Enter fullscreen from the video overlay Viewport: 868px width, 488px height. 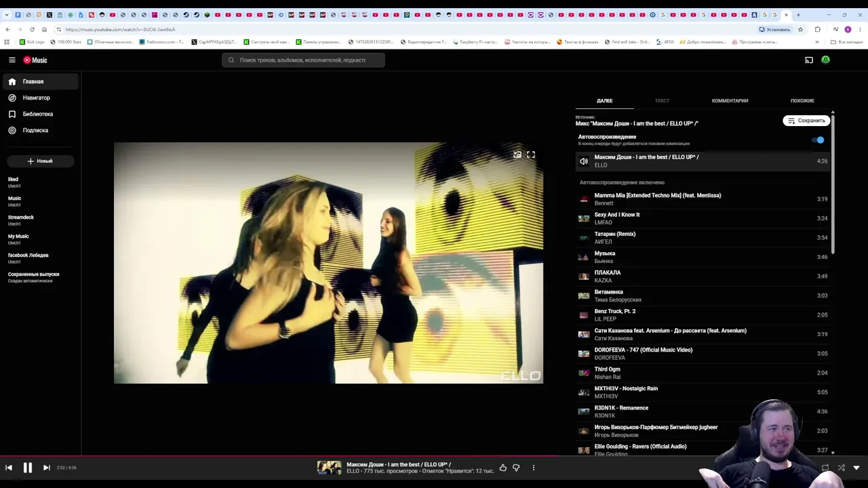pos(531,155)
